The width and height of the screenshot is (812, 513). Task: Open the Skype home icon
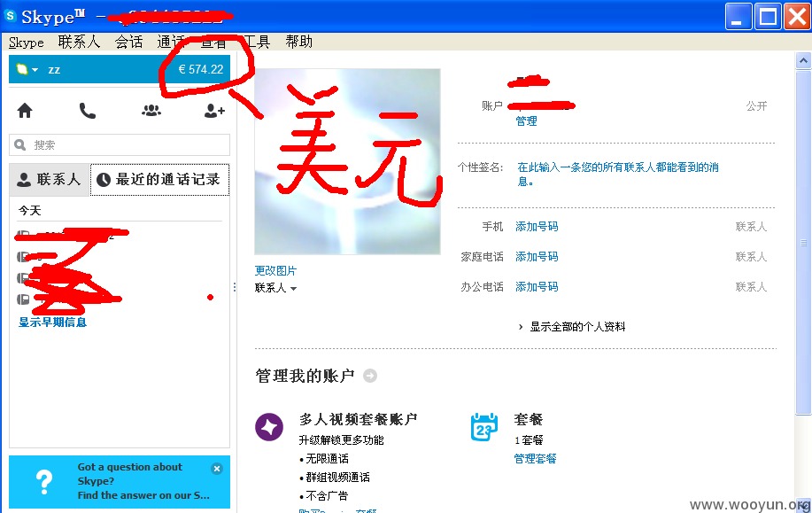[x=25, y=111]
